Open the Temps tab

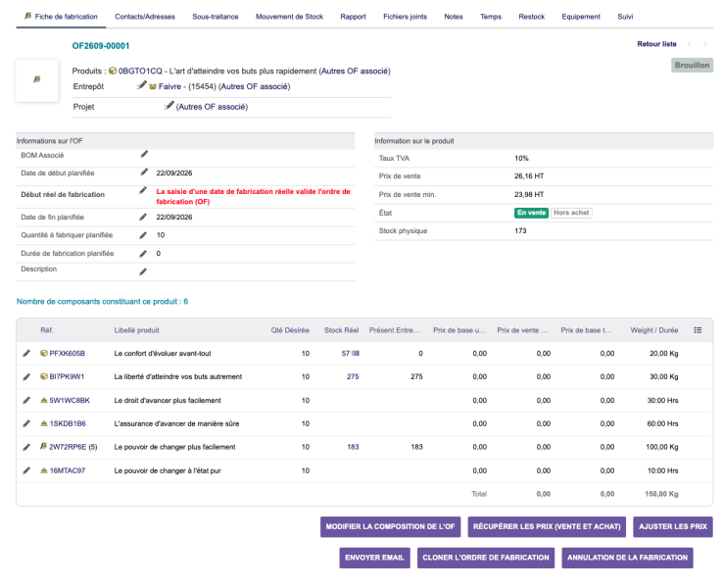(491, 17)
